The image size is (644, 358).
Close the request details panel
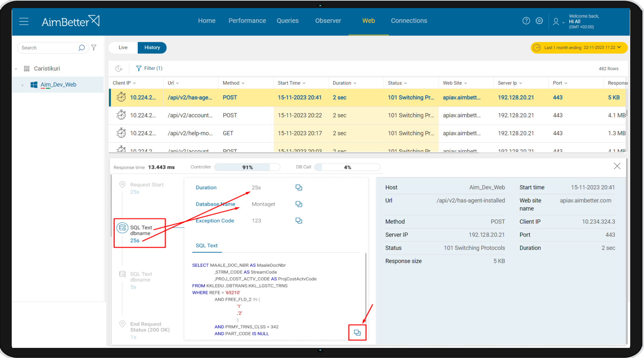pos(617,166)
